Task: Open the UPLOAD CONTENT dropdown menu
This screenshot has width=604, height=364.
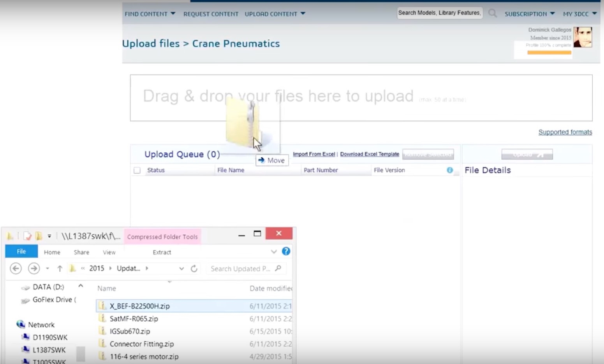Action: 275,14
